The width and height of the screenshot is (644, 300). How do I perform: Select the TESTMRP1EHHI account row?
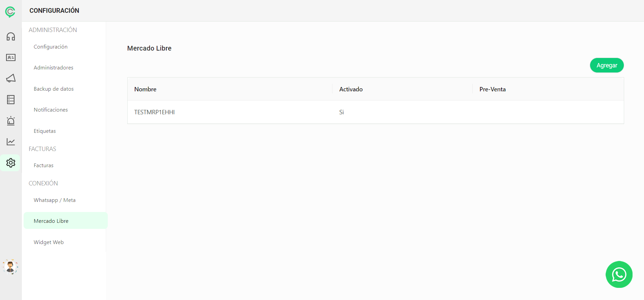(x=376, y=112)
